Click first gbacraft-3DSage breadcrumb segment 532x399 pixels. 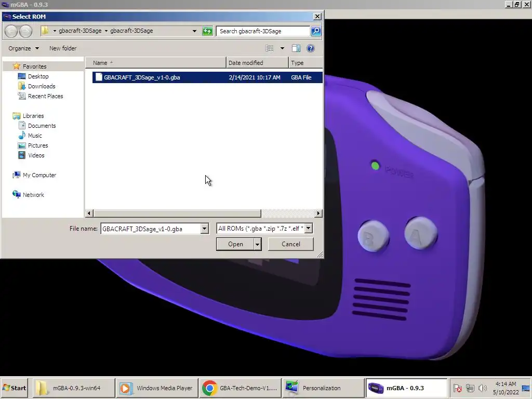click(x=80, y=31)
